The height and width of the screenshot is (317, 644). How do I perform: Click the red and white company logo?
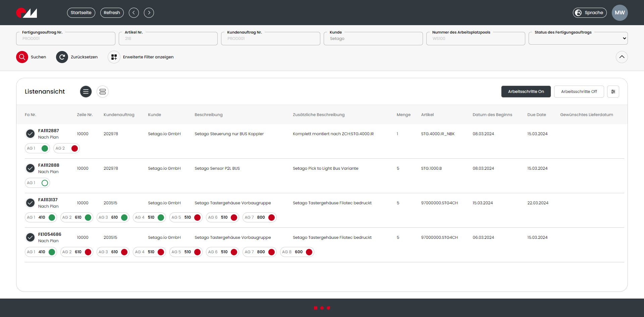point(26,13)
